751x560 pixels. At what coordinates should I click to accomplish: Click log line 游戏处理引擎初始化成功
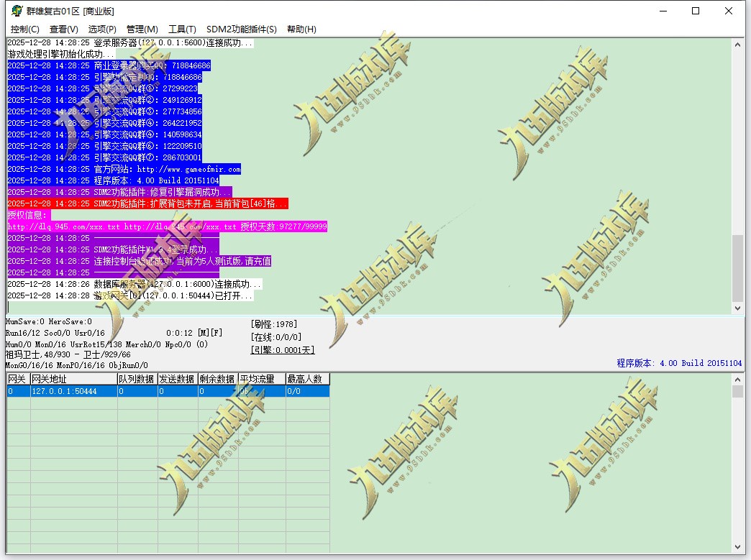(x=61, y=54)
